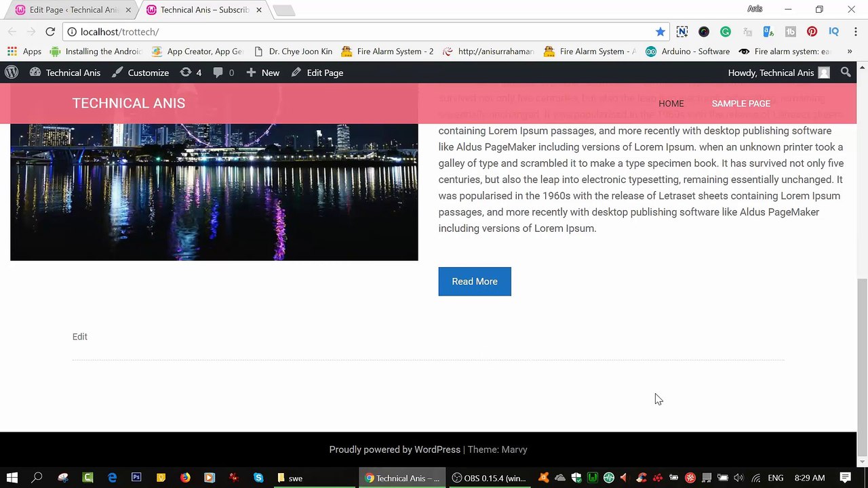Open the comments item showing 0
Viewport: 868px width, 488px height.
(223, 73)
